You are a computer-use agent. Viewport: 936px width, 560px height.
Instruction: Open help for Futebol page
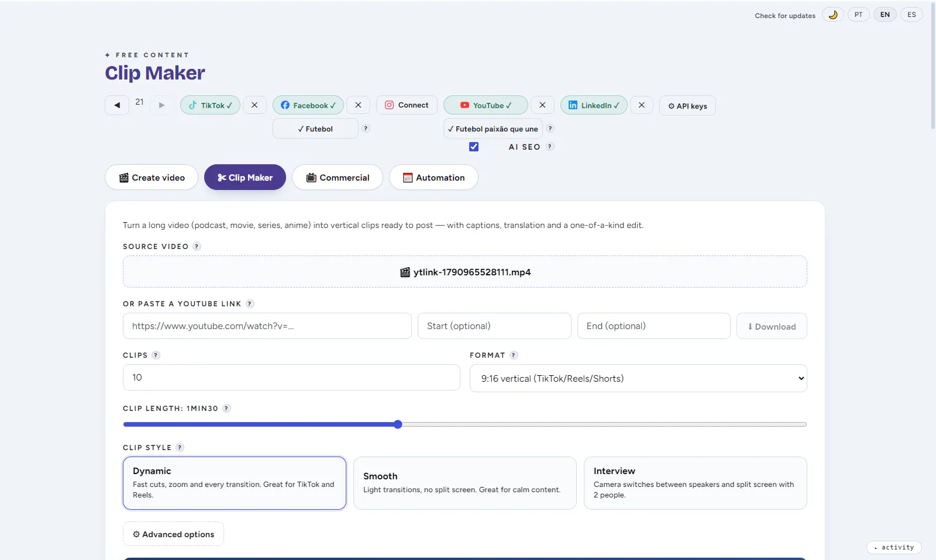(x=366, y=129)
